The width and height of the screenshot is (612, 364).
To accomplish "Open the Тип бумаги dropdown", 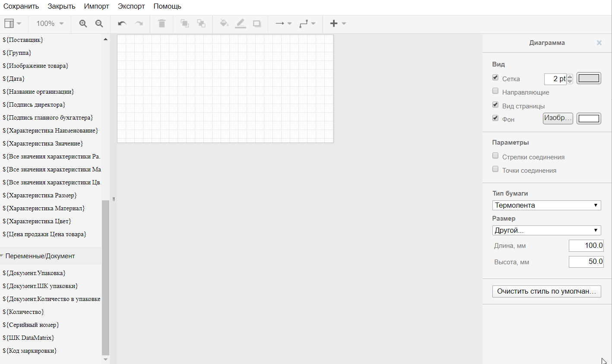I will pyautogui.click(x=546, y=206).
